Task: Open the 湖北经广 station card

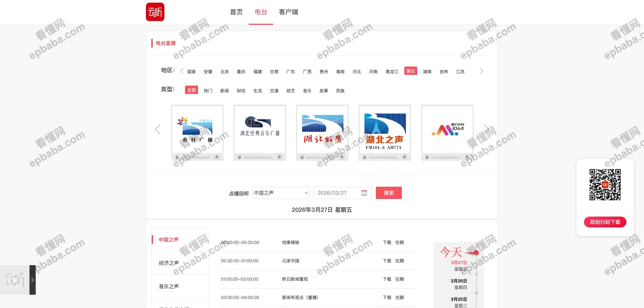Action: coord(322,133)
